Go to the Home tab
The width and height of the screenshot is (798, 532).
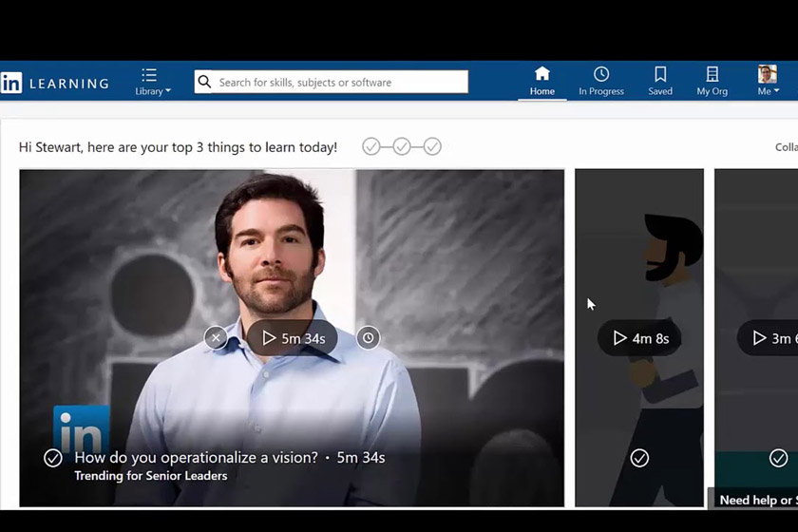541,81
